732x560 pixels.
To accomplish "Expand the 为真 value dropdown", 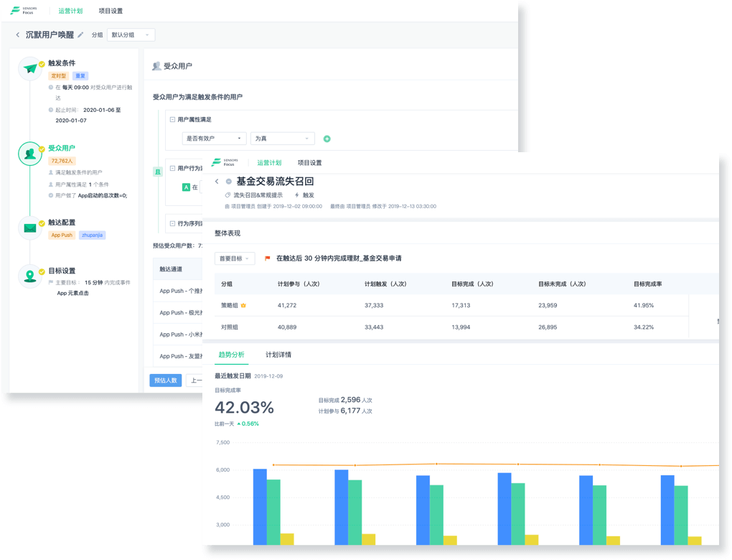I will pyautogui.click(x=282, y=139).
